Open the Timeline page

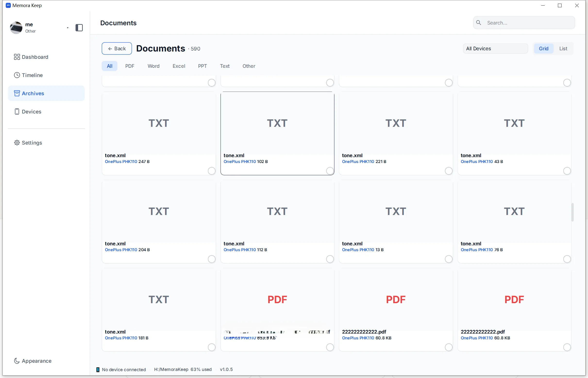(46, 75)
